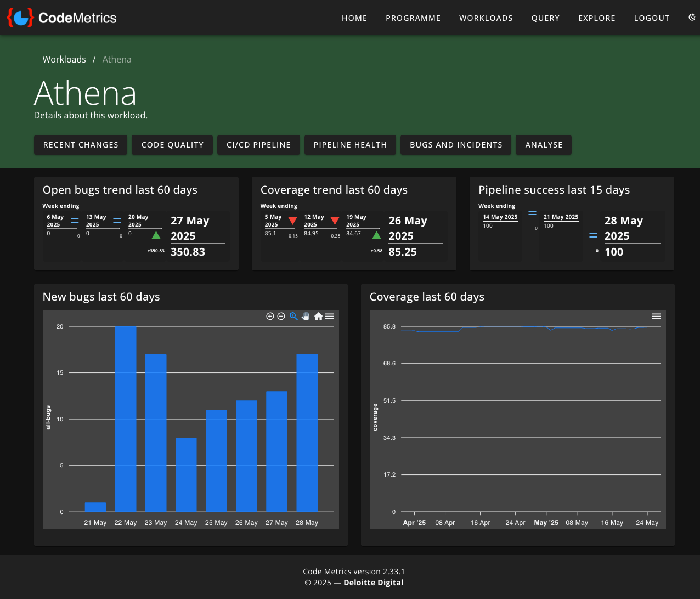Click the Deloitte Digital footer link
Screen dimensions: 700x599
[373, 583]
